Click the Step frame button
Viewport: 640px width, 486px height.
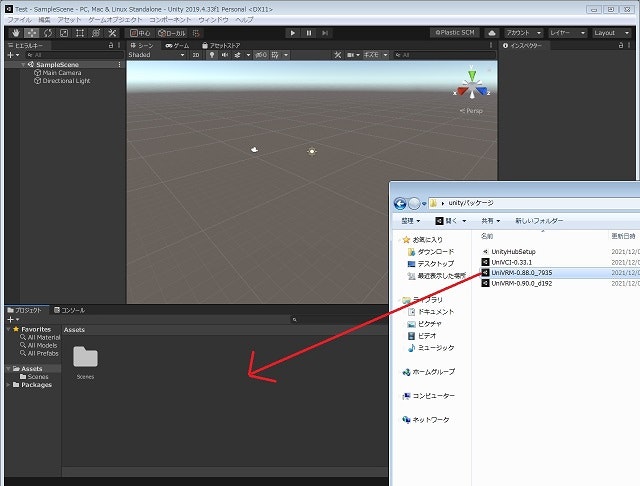click(x=324, y=33)
